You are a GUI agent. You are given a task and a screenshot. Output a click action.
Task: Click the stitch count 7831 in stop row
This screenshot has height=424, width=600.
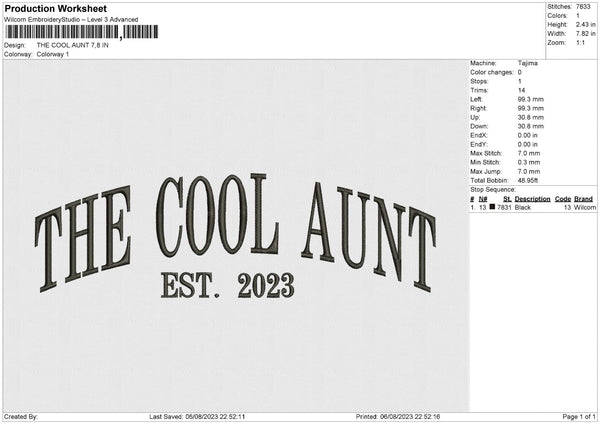point(504,207)
